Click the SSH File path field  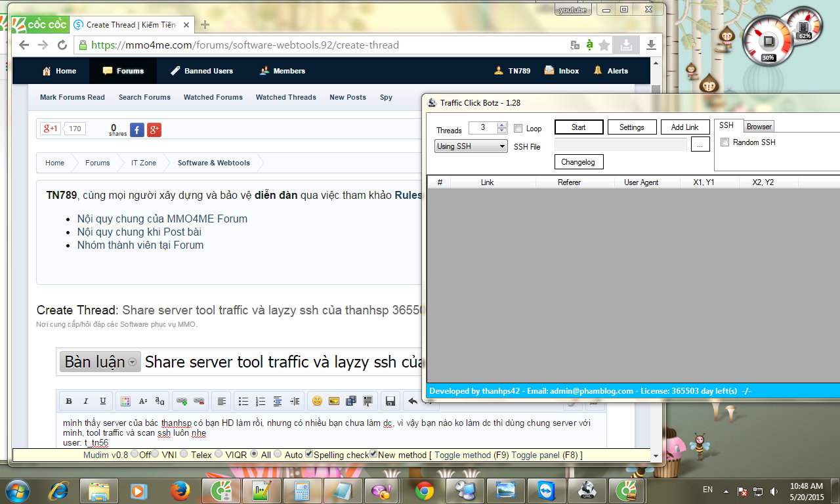[621, 144]
